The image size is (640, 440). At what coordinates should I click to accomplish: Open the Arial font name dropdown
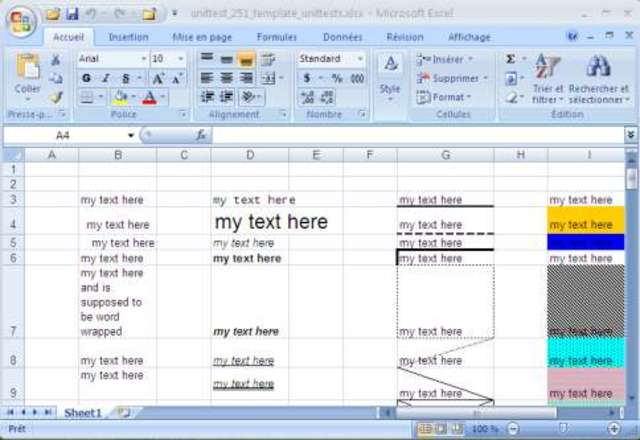click(144, 59)
